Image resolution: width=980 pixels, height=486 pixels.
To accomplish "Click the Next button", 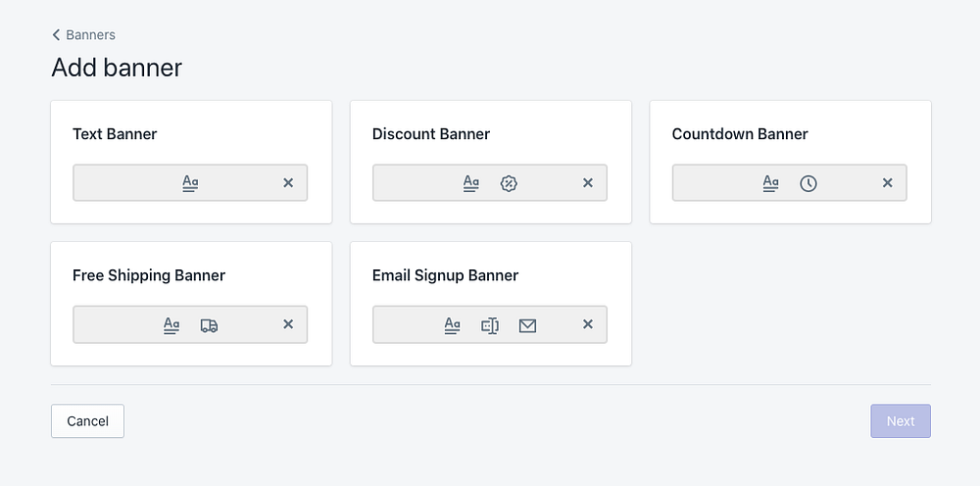I will 900,421.
